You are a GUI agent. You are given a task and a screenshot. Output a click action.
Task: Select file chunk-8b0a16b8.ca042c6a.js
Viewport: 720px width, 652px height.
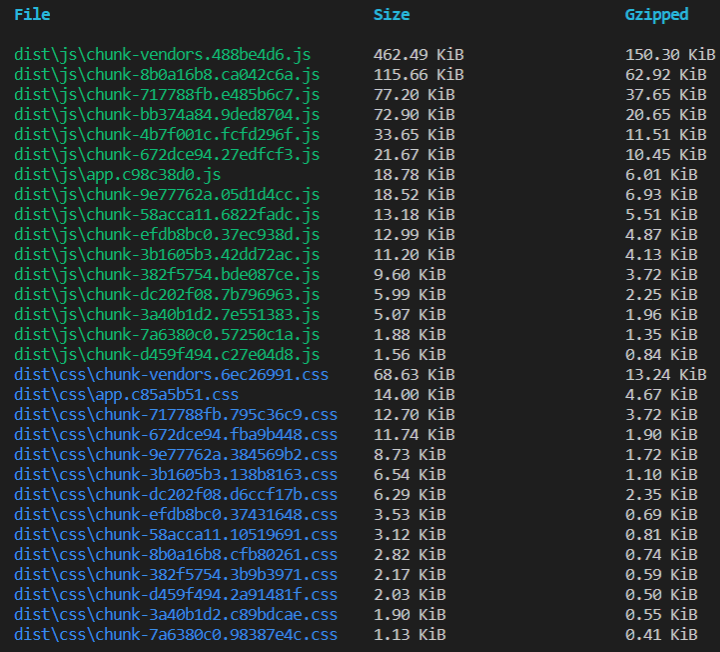(167, 75)
